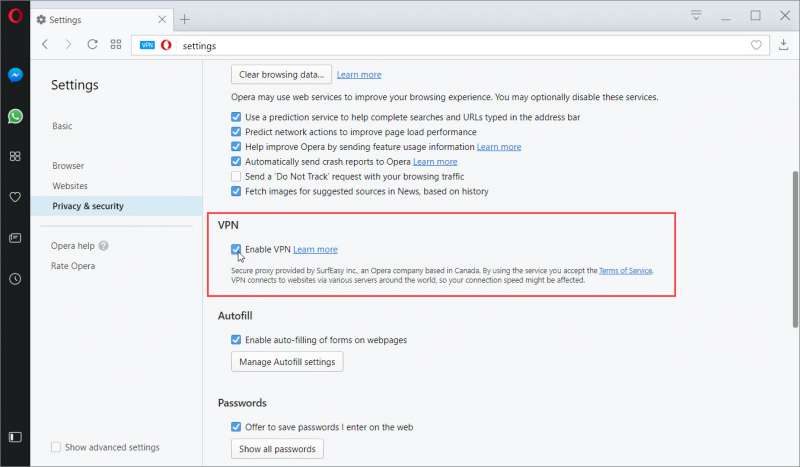This screenshot has height=467, width=800.
Task: Go forward with the forward arrow
Action: point(68,44)
